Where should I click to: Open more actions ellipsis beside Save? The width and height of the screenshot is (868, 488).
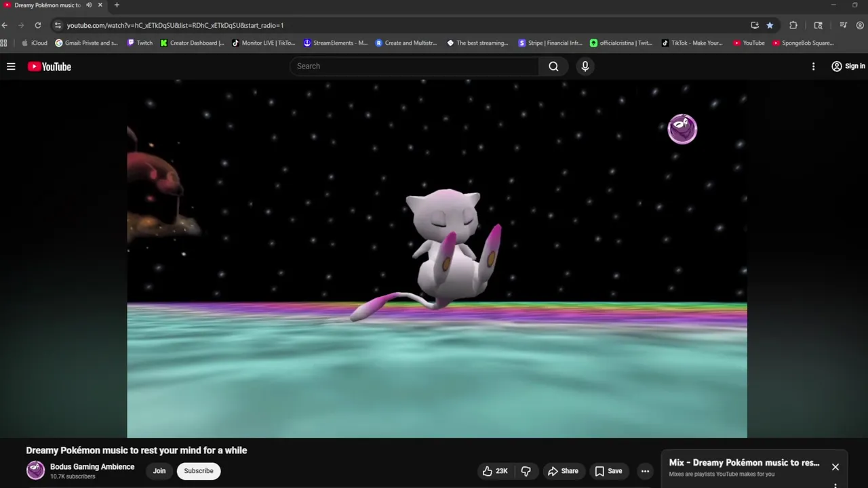coord(645,471)
